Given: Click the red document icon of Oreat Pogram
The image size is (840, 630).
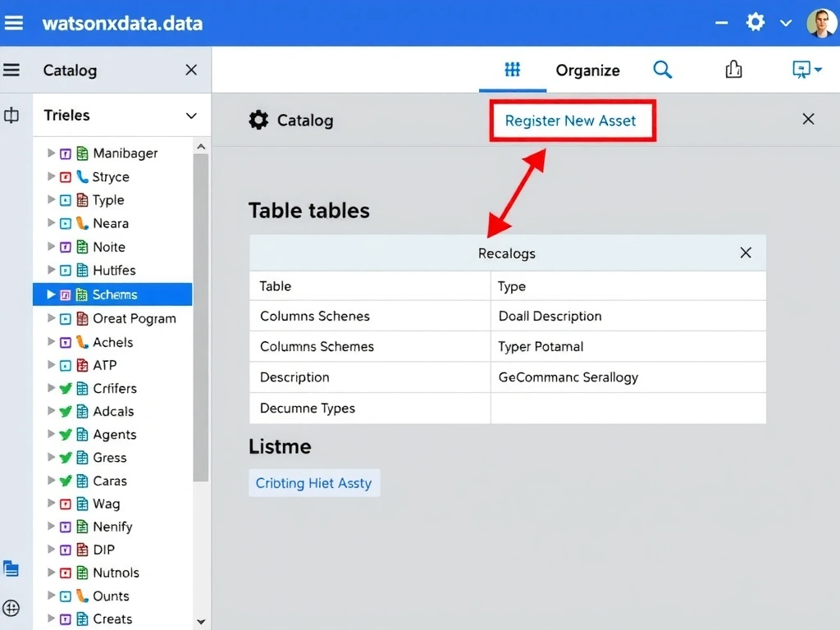Looking at the screenshot, I should (82, 318).
